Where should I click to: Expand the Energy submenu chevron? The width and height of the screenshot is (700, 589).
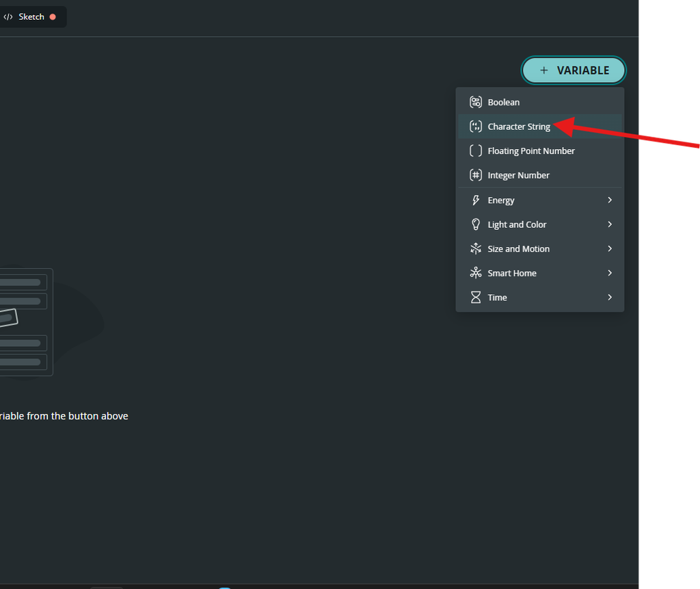pos(610,200)
